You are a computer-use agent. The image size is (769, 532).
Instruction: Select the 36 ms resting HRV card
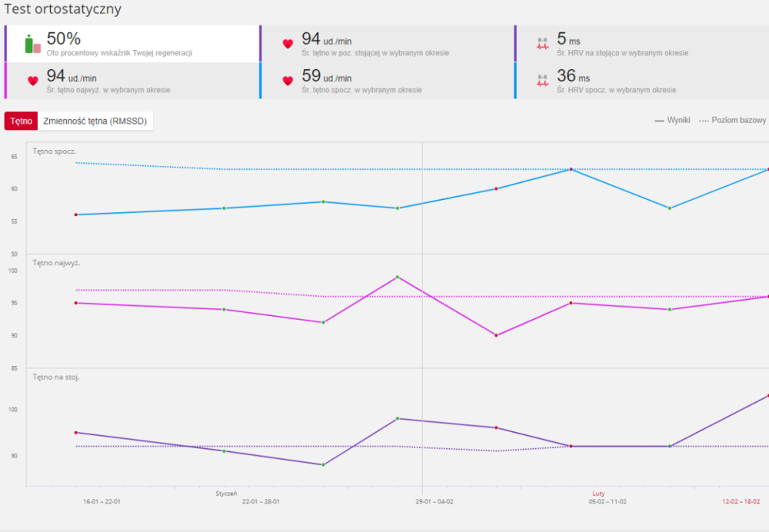pos(642,81)
